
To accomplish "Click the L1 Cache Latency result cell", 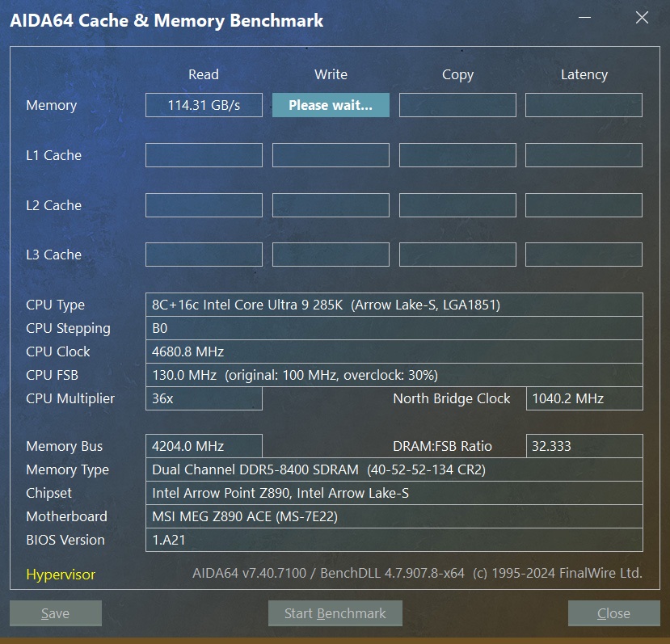I will pos(584,155).
